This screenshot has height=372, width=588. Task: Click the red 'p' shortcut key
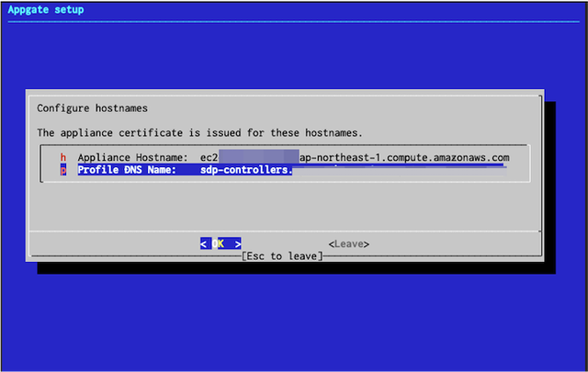pos(63,170)
